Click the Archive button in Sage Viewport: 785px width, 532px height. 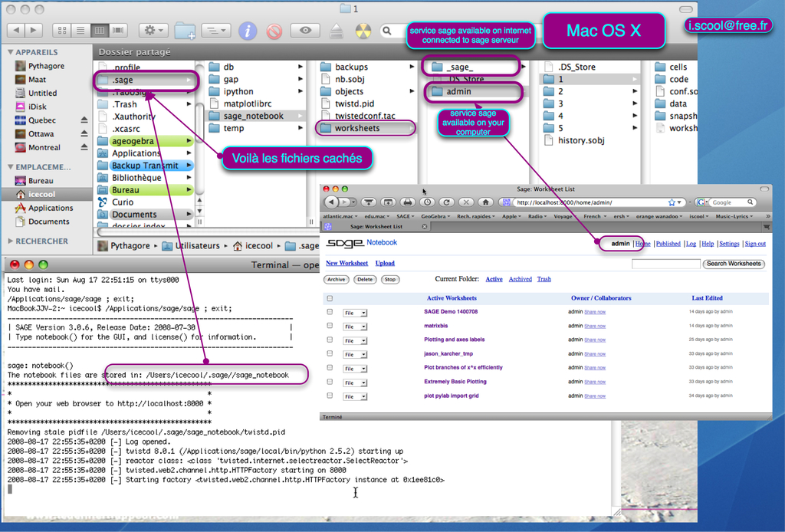click(x=337, y=279)
